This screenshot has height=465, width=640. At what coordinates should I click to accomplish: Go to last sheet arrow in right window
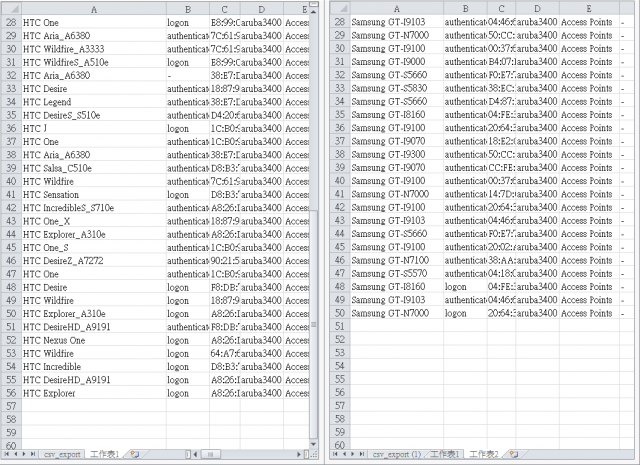[x=362, y=454]
